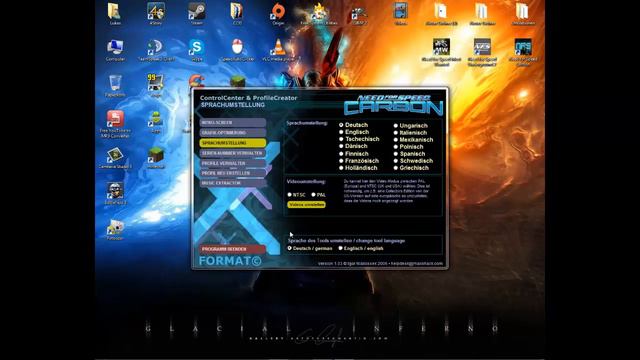This screenshot has height=360, width=640.
Task: Select PAL video mode
Action: click(318, 195)
